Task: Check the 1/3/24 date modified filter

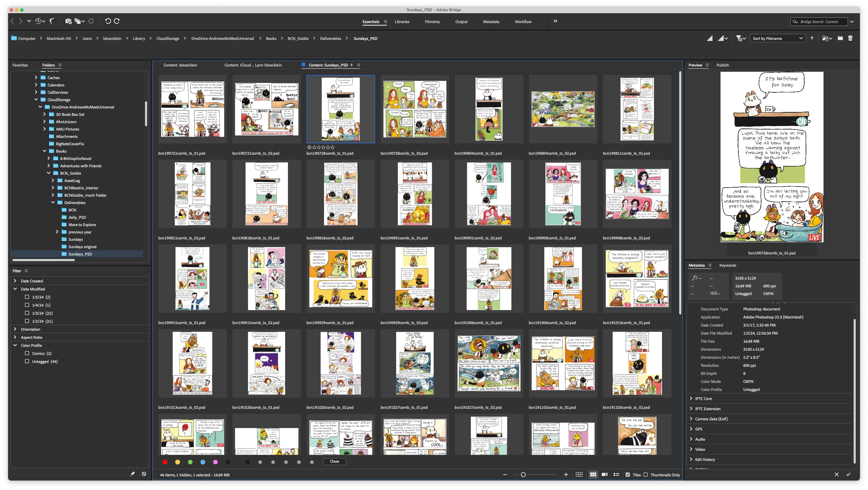Action: click(x=27, y=313)
